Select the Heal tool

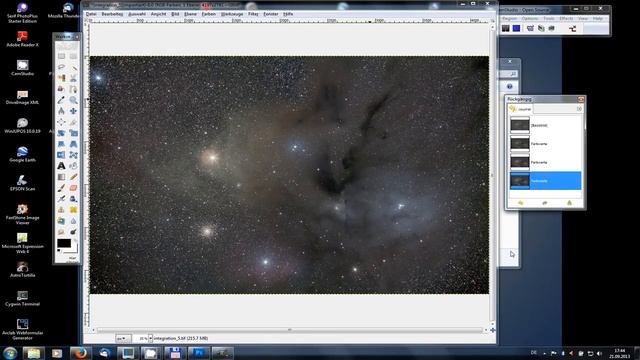pos(73,210)
